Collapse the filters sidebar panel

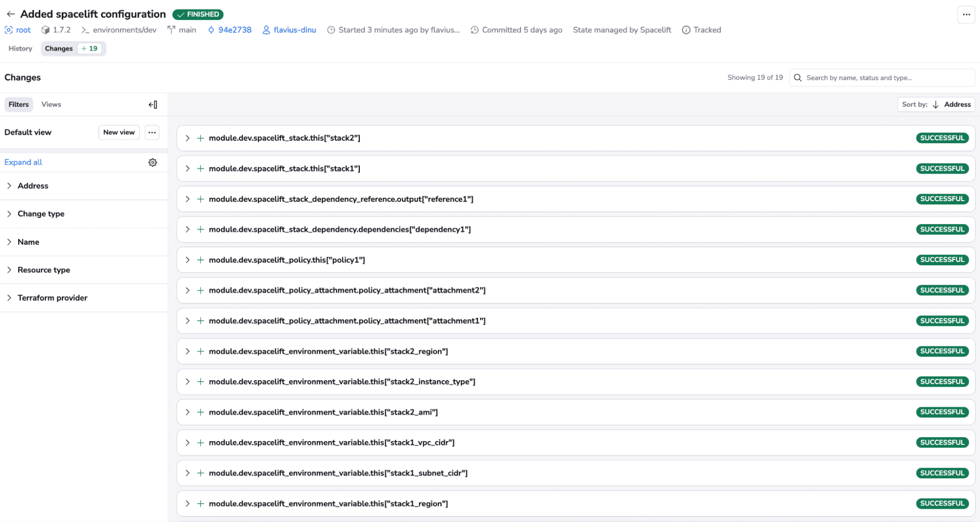point(153,104)
